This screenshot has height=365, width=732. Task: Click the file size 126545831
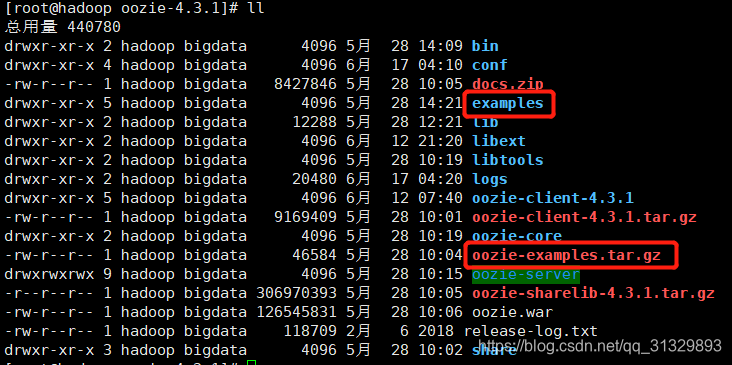[296, 312]
